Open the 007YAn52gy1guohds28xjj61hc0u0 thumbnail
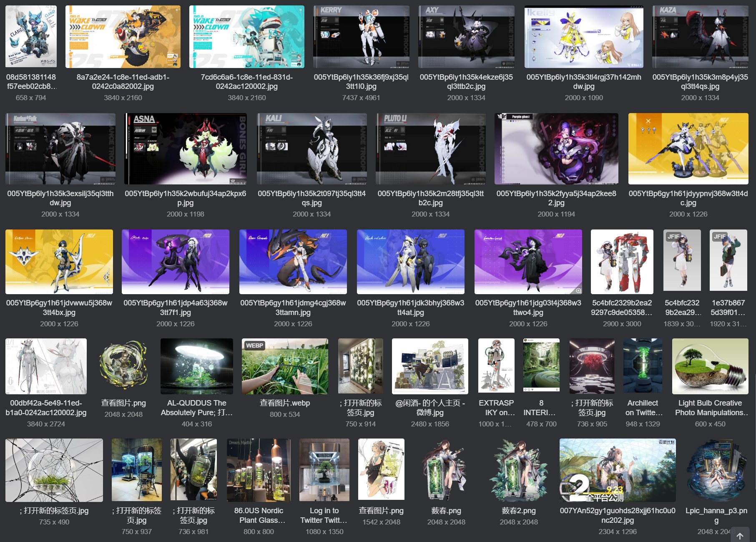This screenshot has height=542, width=756. [618, 470]
